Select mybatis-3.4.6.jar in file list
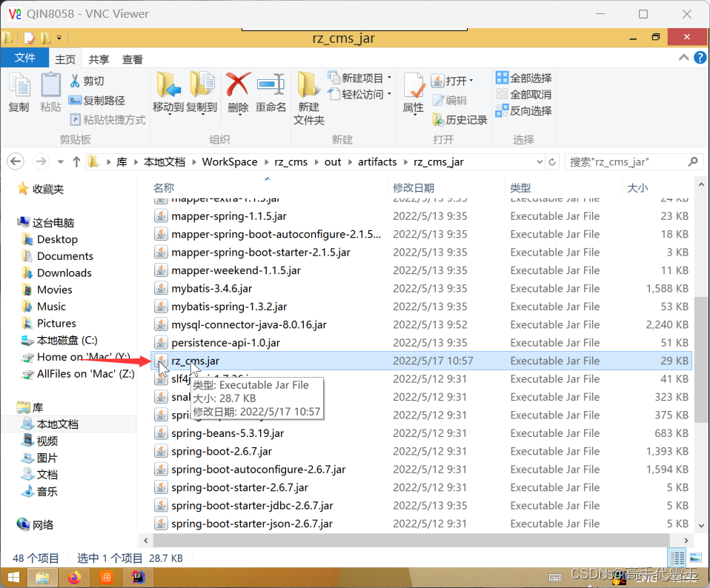The width and height of the screenshot is (710, 588). pos(421,289)
